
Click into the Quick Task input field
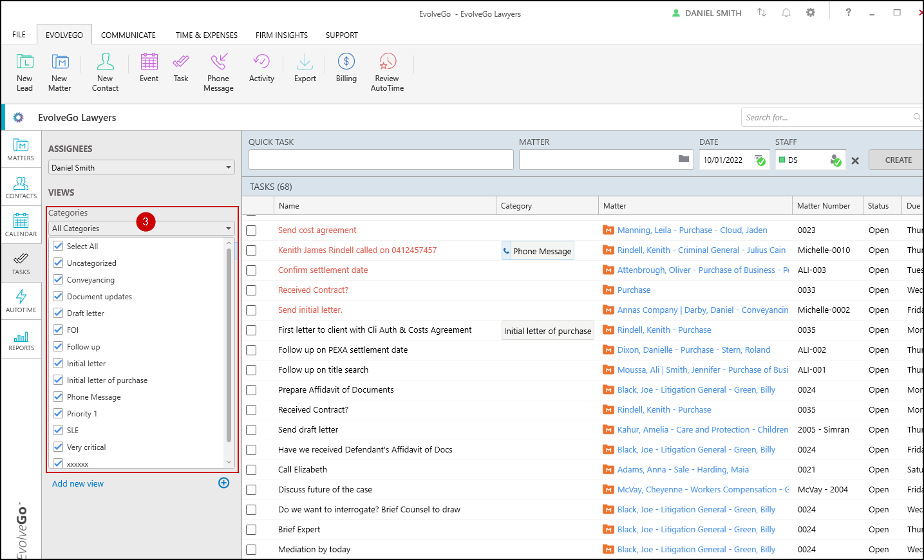[381, 160]
